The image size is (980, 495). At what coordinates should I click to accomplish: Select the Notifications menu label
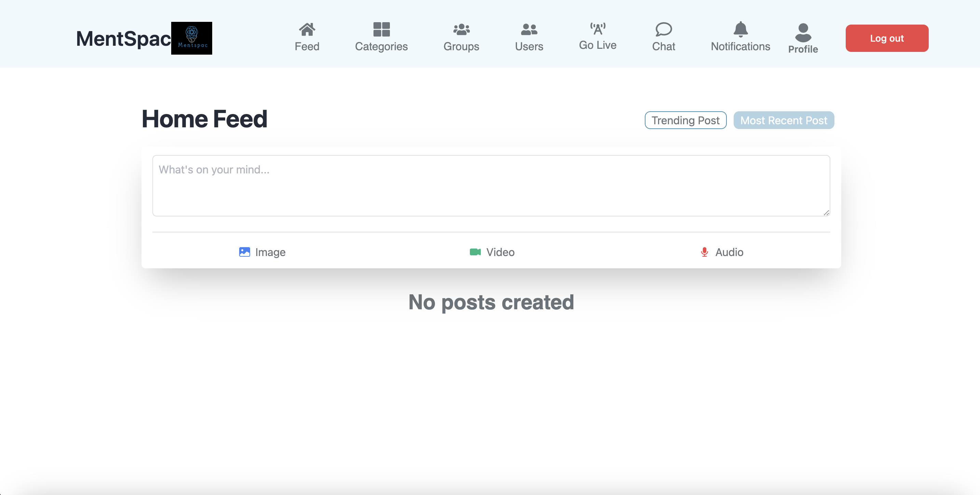pyautogui.click(x=740, y=46)
